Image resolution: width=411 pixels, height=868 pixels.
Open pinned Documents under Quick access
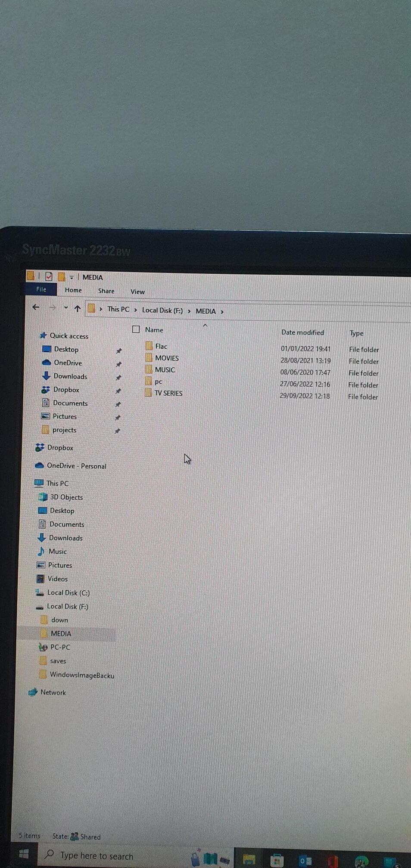[x=70, y=403]
